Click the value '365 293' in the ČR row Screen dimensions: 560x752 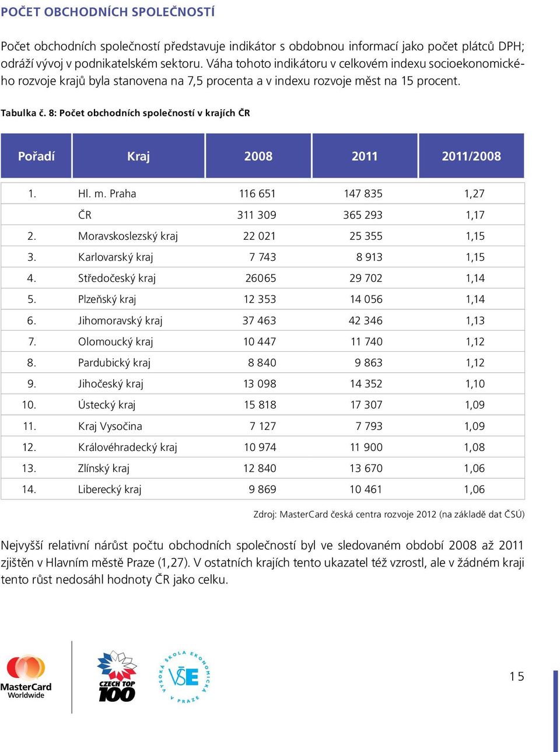[363, 215]
